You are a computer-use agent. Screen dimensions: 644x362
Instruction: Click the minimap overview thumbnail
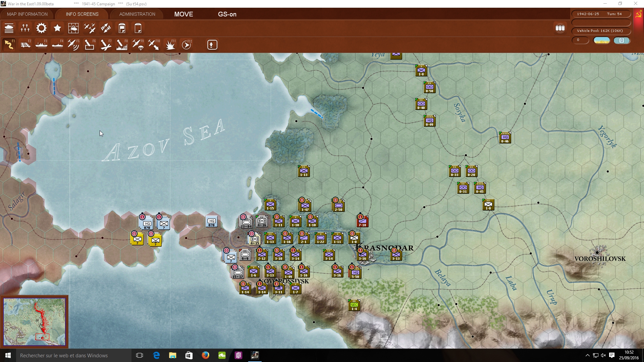[35, 322]
